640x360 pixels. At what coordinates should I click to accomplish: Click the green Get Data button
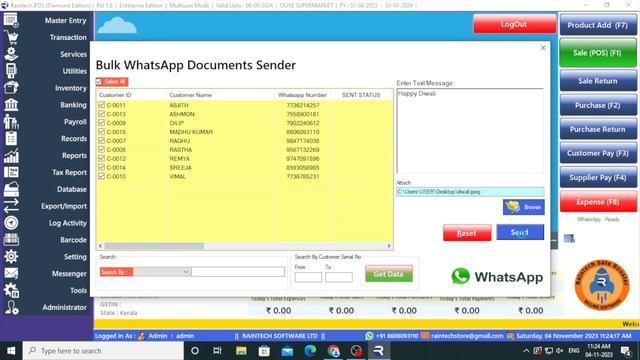click(x=389, y=274)
